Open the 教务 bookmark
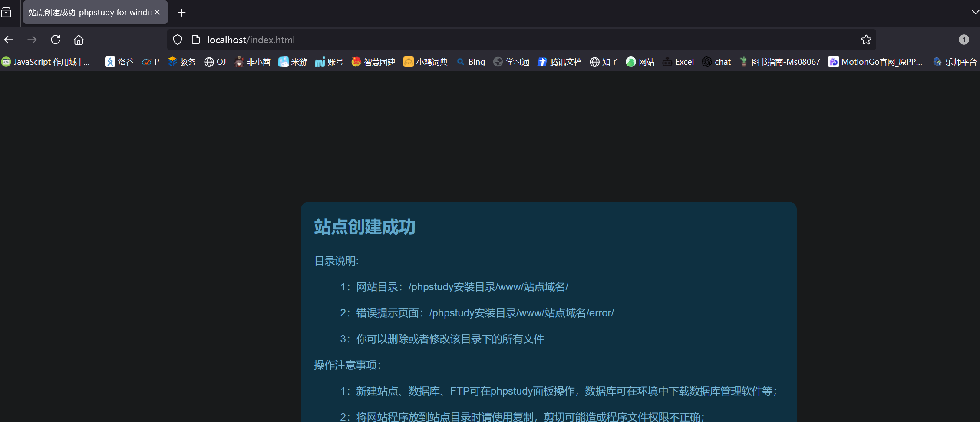Screen dimensions: 980x422 tap(182, 62)
